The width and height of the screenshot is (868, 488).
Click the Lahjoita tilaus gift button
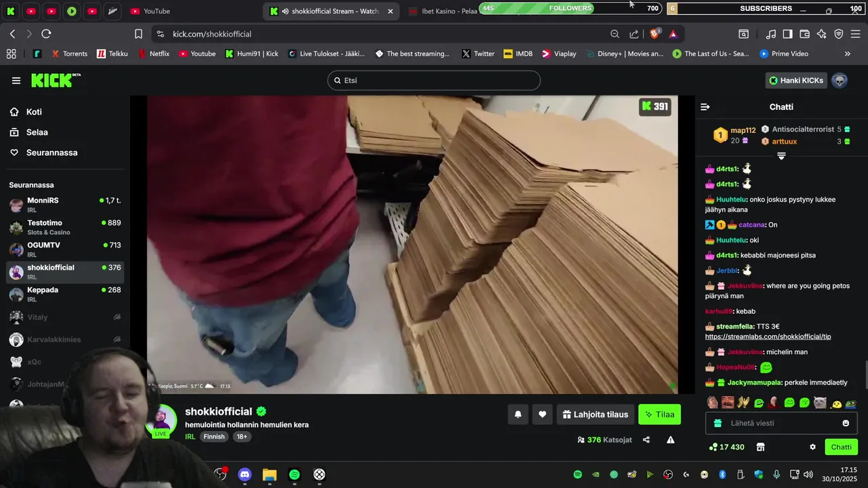[595, 414]
